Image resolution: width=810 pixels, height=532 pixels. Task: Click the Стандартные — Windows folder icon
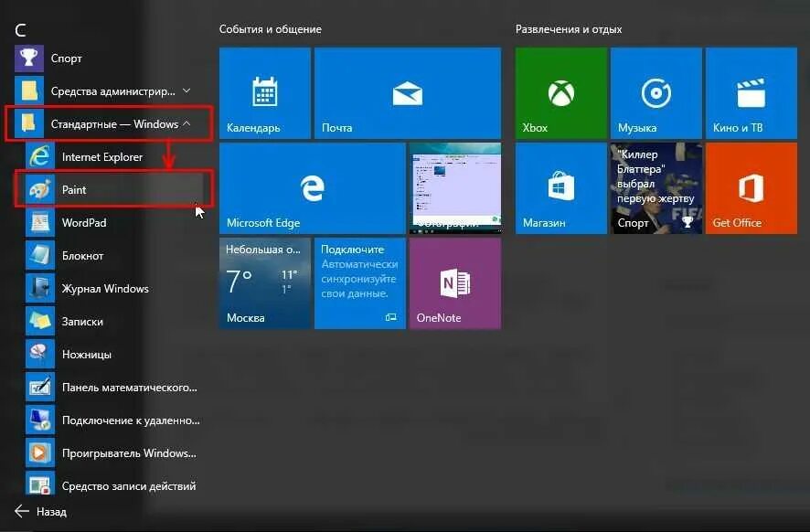(x=29, y=124)
